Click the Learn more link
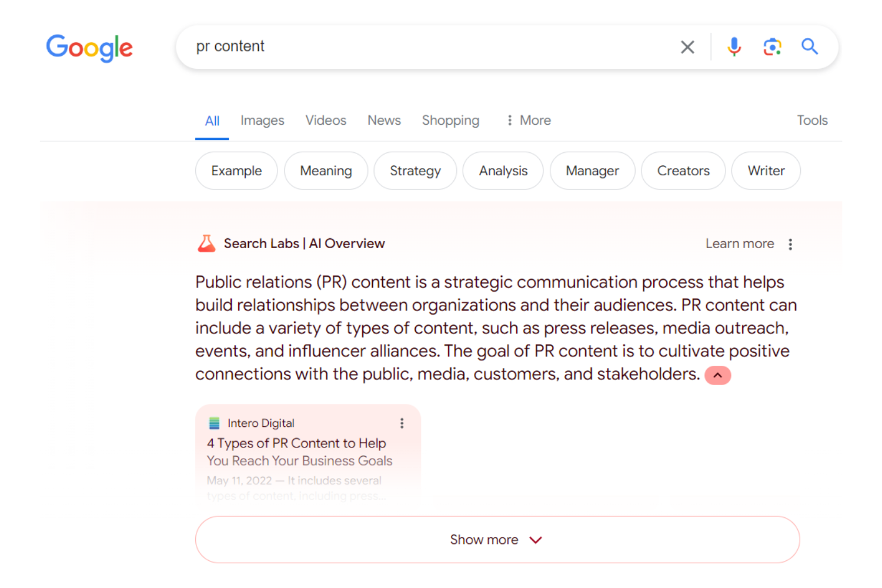 [740, 243]
